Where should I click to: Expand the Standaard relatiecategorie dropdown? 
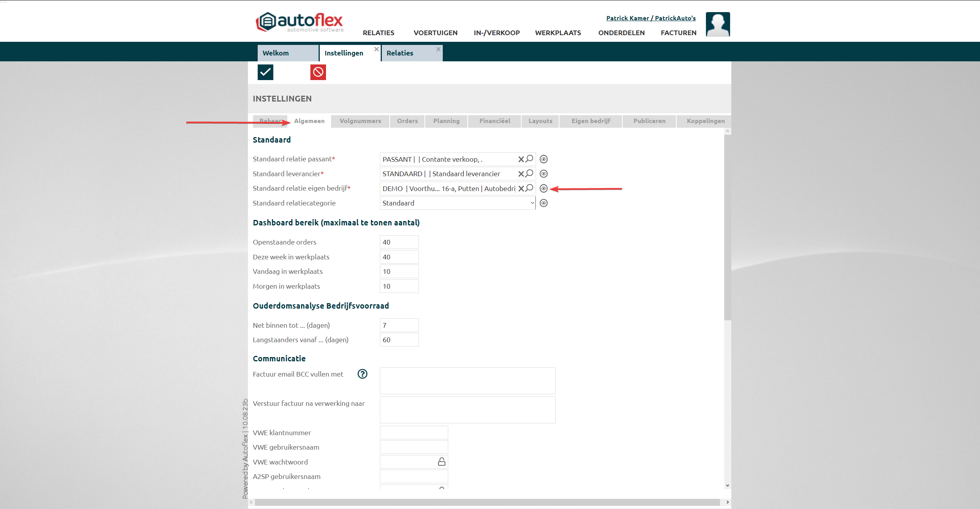532,203
